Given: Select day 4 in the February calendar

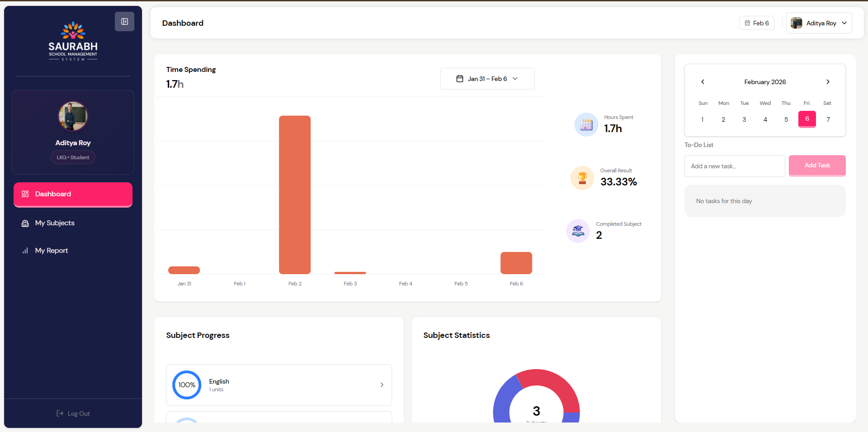Looking at the screenshot, I should pos(765,119).
